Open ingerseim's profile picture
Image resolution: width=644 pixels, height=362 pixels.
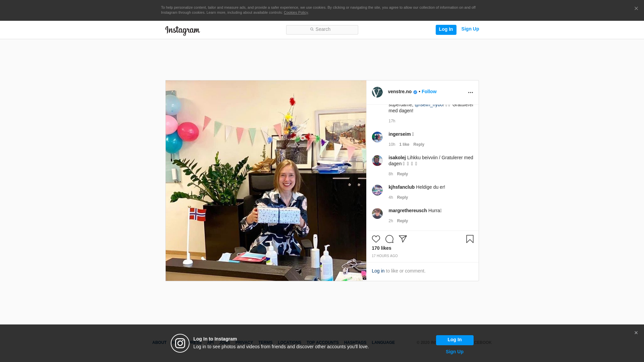377,137
